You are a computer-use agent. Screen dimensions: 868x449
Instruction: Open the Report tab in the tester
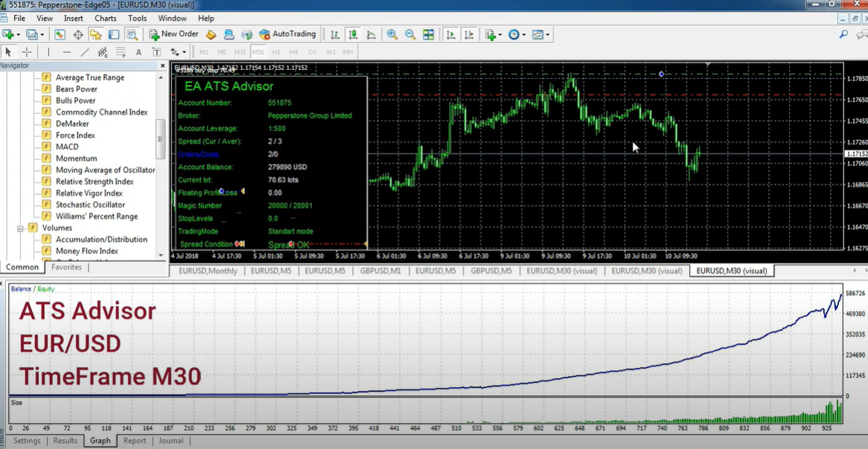pyautogui.click(x=134, y=440)
